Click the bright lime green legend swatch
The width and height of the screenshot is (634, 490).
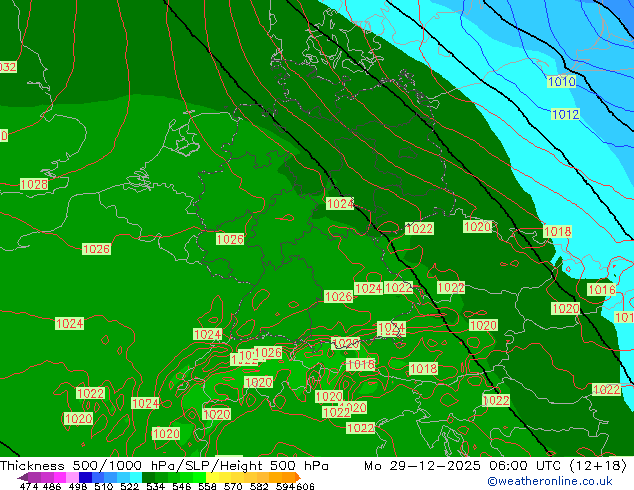pos(199,477)
